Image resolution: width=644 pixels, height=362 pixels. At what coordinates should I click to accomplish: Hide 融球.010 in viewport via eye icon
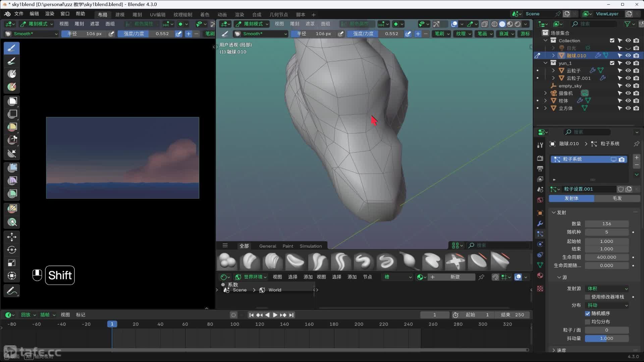coord(628,56)
